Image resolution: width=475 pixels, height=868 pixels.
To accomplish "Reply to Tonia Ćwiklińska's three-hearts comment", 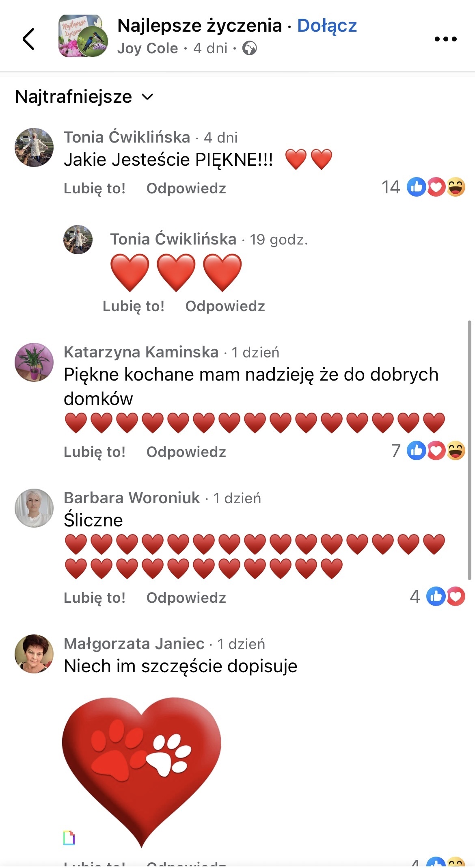I will [225, 306].
